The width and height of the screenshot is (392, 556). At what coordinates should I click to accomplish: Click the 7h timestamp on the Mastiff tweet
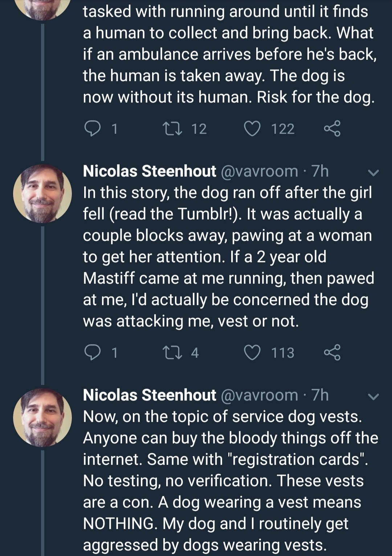(320, 171)
